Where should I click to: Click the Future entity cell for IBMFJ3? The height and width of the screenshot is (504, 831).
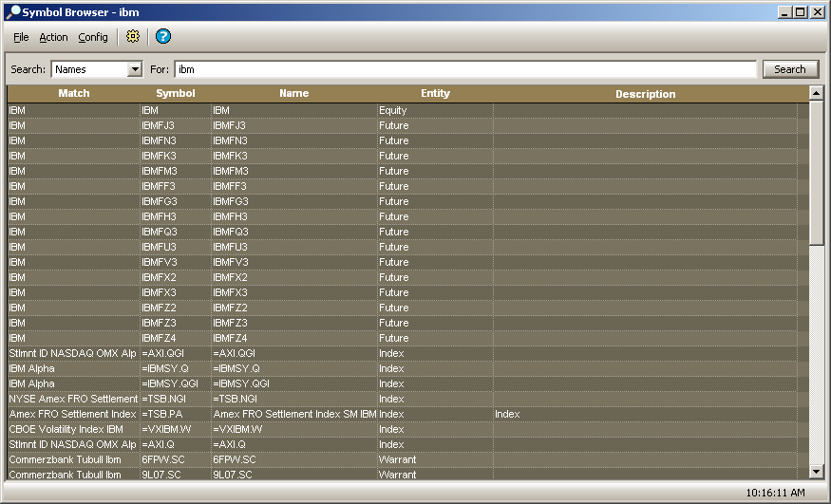(x=435, y=125)
